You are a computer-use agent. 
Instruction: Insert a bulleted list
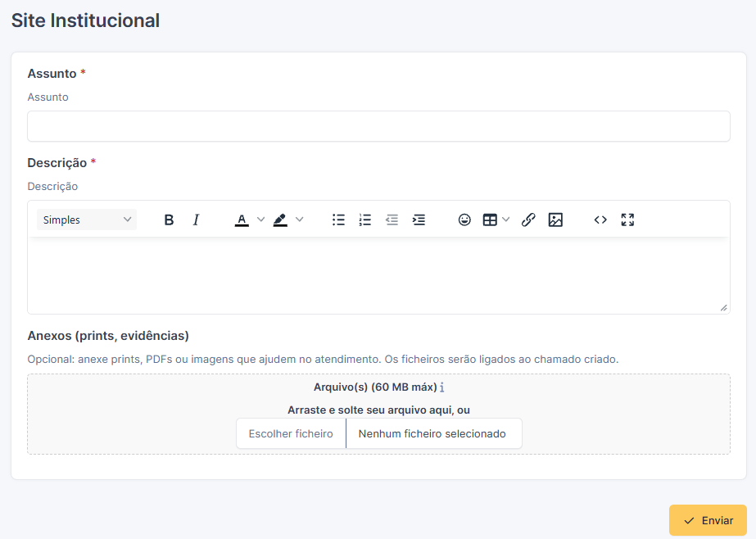pos(338,220)
